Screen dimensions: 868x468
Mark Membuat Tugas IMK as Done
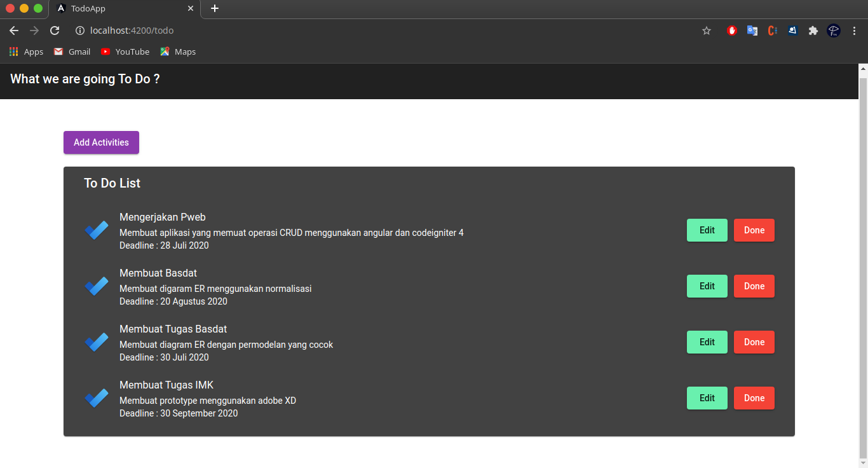click(754, 398)
